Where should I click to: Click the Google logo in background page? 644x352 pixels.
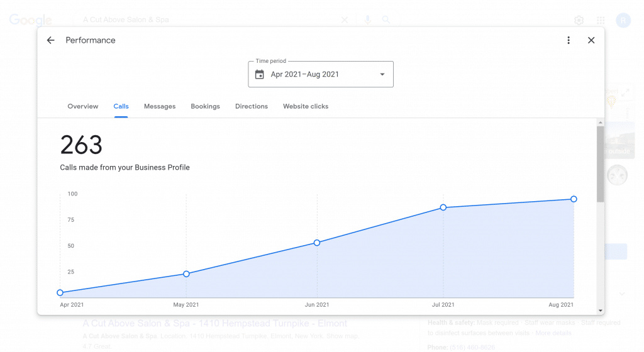click(31, 19)
